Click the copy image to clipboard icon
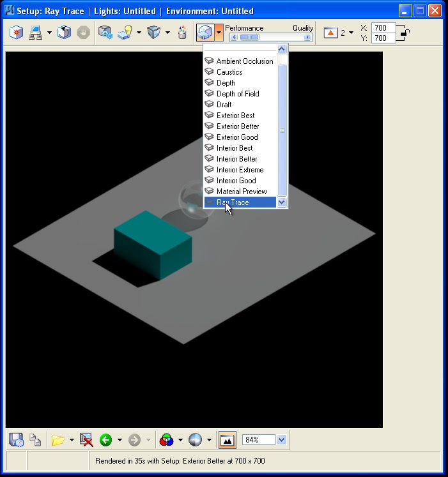 point(35,440)
